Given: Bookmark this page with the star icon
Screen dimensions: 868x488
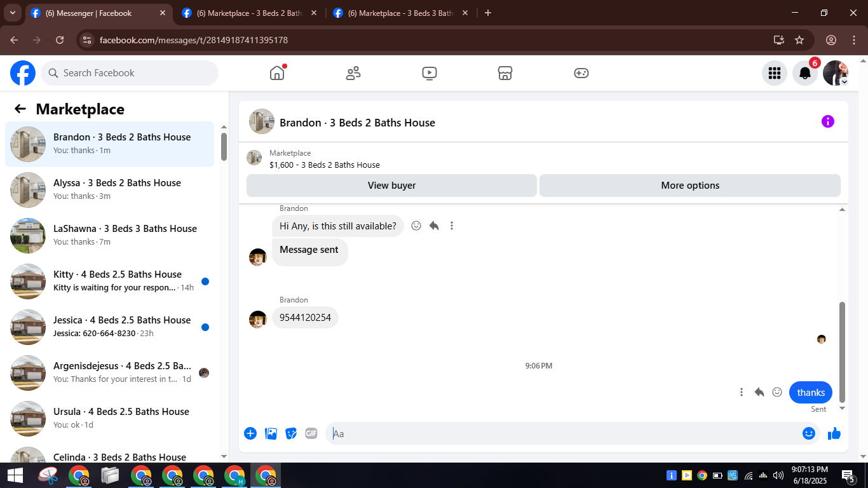Looking at the screenshot, I should coord(799,40).
